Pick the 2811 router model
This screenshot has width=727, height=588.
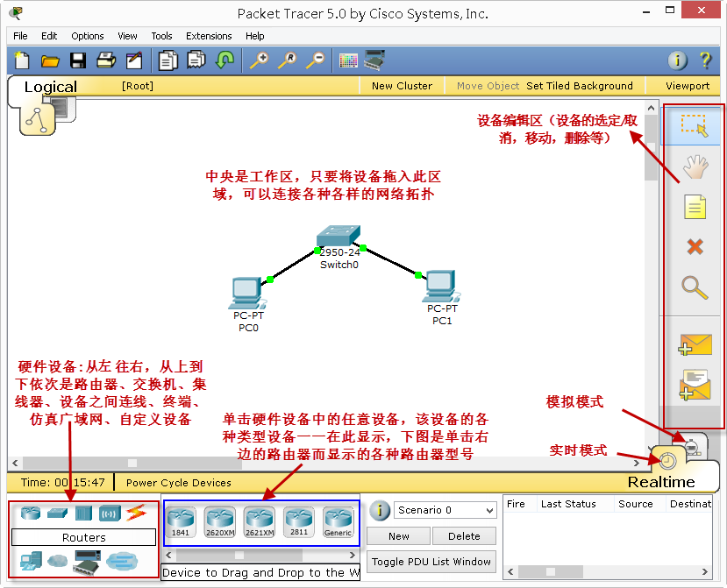point(299,521)
